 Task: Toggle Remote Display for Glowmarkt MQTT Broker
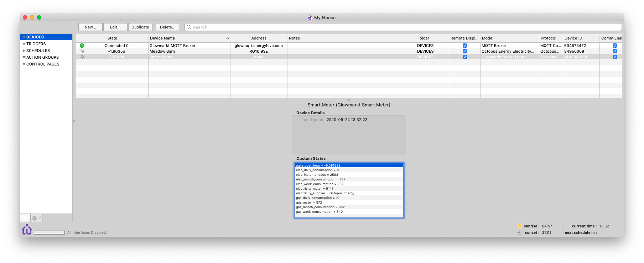click(464, 46)
